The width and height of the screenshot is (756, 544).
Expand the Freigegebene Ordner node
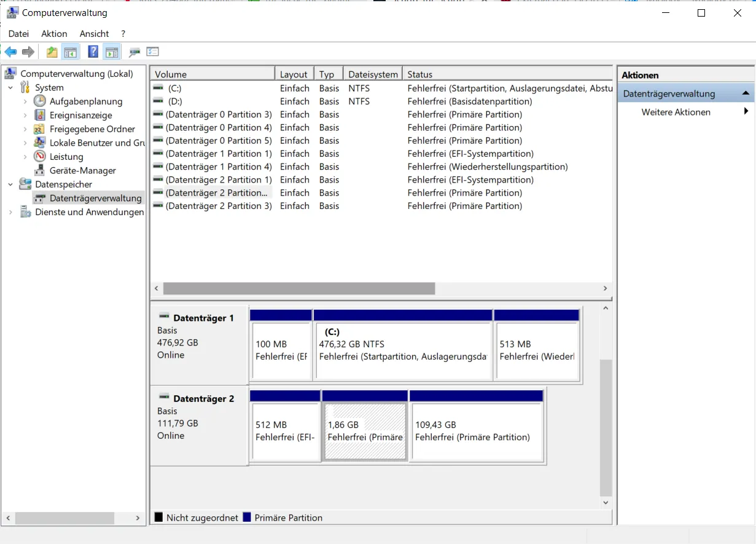click(x=25, y=129)
